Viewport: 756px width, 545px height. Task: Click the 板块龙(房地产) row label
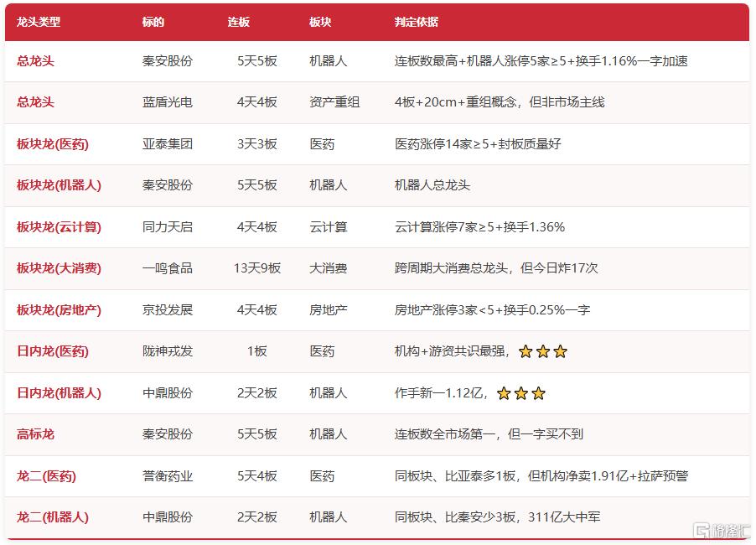tap(59, 310)
